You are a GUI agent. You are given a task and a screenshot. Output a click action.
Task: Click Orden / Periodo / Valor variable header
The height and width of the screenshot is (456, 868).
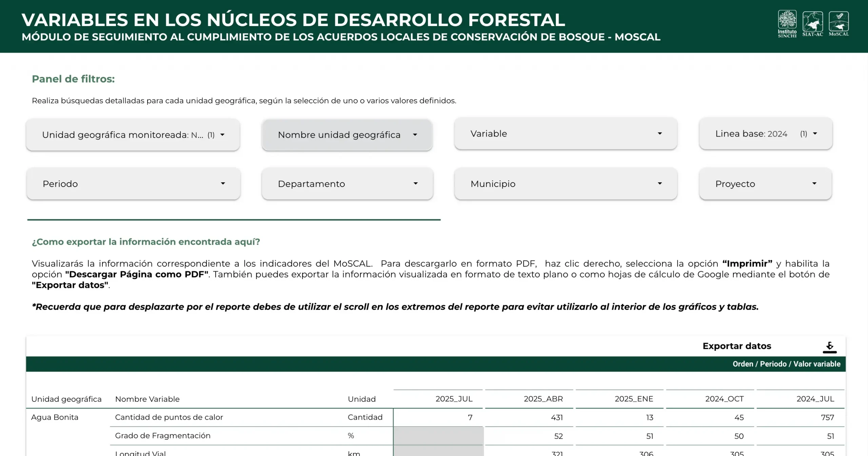(x=786, y=364)
